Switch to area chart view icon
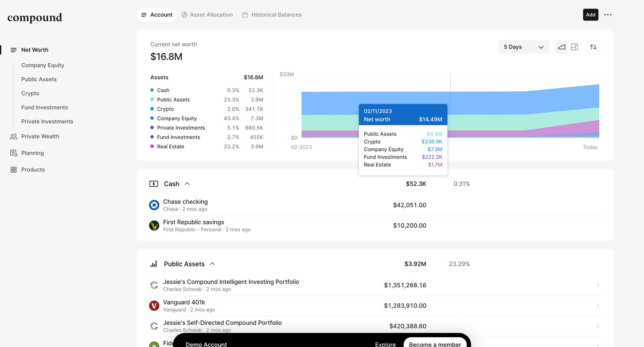This screenshot has width=644, height=347. click(562, 47)
